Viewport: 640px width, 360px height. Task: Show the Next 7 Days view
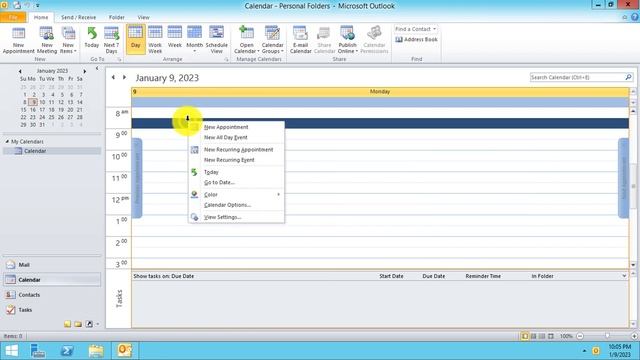(x=111, y=40)
